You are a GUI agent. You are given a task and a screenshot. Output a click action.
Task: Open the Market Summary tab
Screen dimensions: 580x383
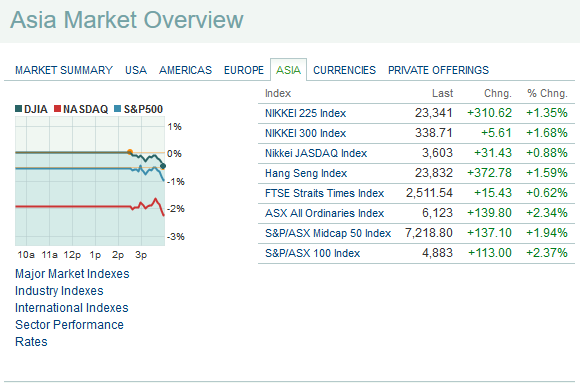pos(64,70)
